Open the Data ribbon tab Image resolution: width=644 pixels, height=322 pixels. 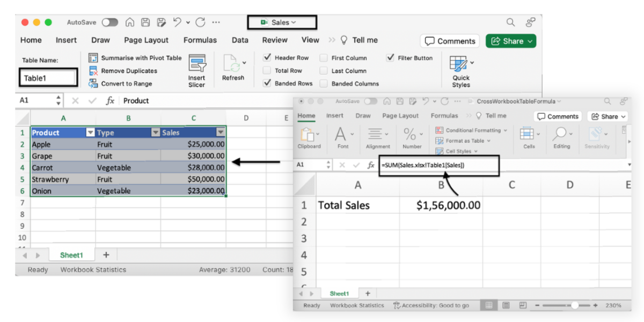[239, 40]
